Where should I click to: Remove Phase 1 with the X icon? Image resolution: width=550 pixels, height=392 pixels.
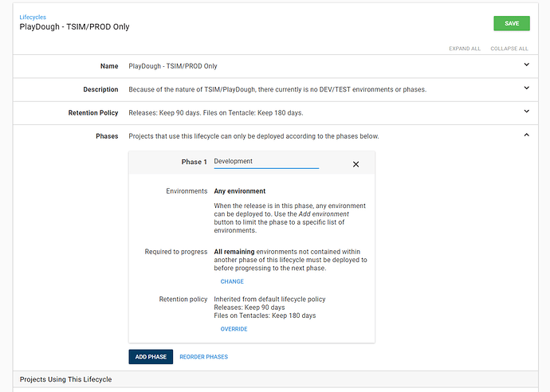coord(356,163)
